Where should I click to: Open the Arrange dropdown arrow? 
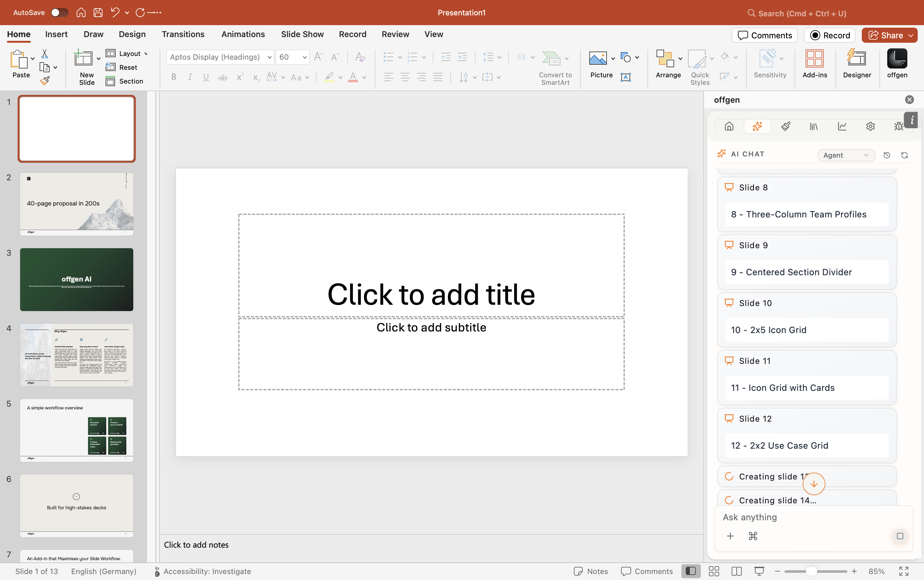coord(680,58)
